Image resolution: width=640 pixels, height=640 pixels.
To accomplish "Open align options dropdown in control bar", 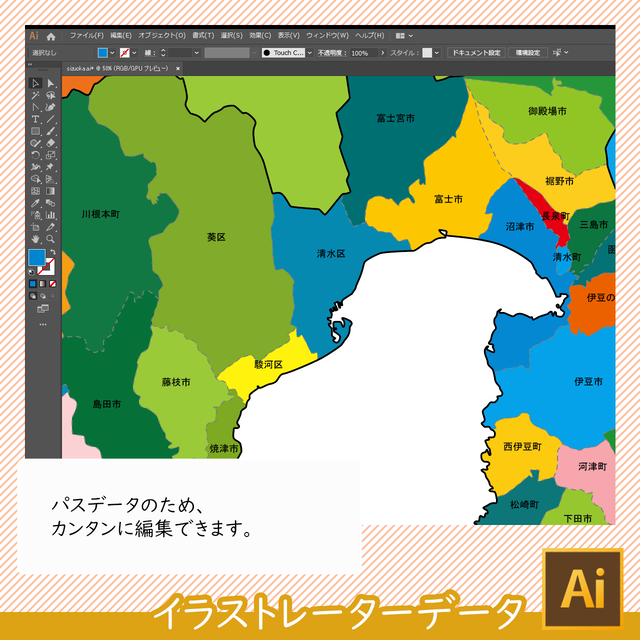I will [x=560, y=52].
